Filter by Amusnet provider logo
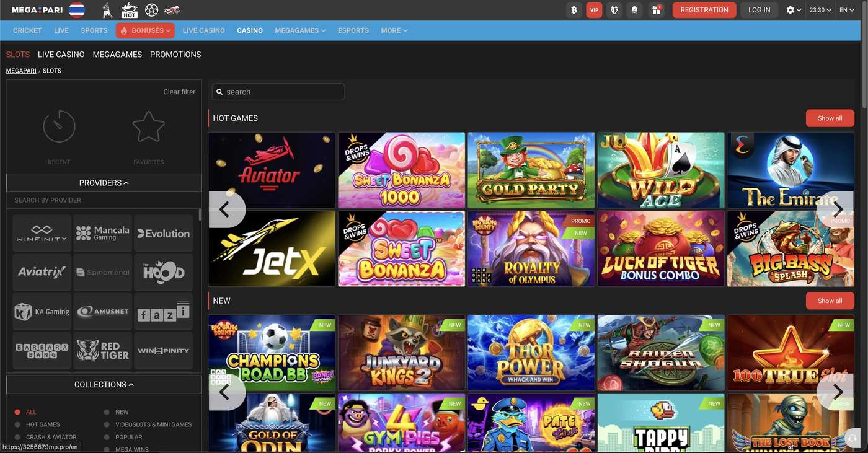This screenshot has width=868, height=453. click(x=103, y=311)
